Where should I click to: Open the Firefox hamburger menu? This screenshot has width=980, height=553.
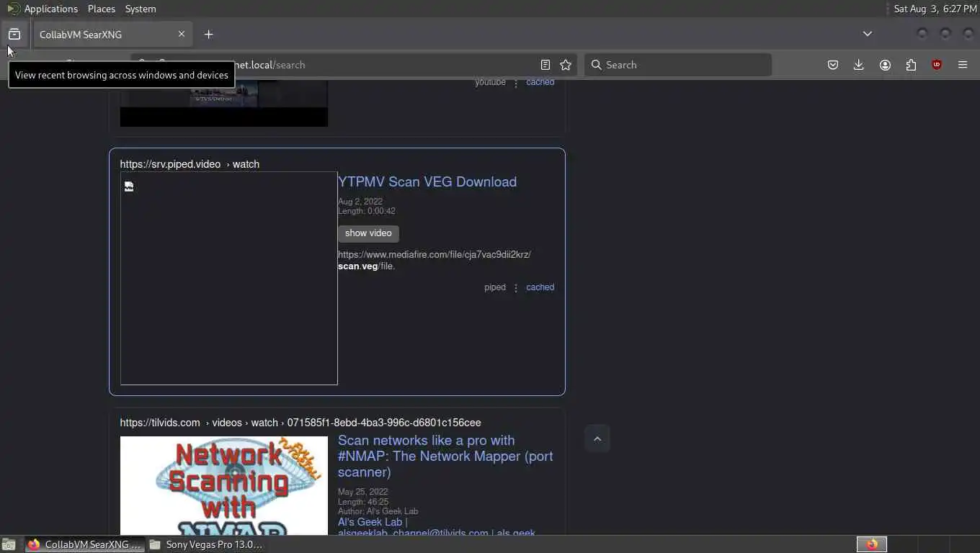(x=963, y=65)
